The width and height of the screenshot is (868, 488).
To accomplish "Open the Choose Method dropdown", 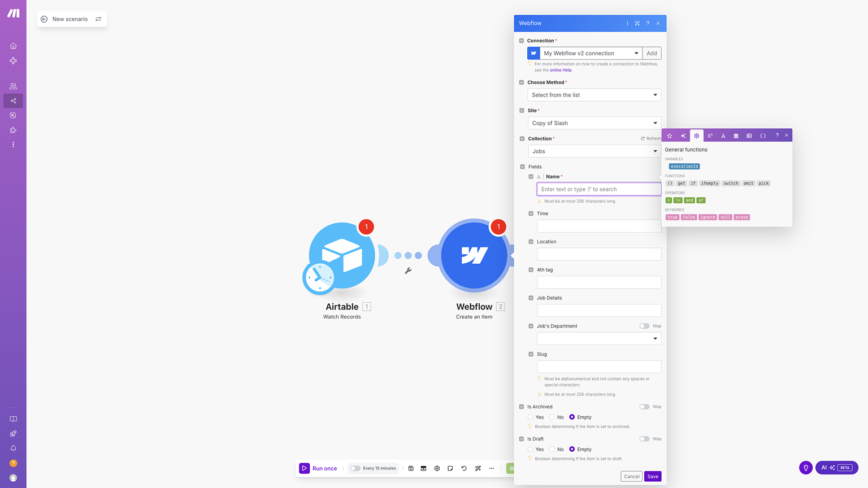I will [594, 95].
